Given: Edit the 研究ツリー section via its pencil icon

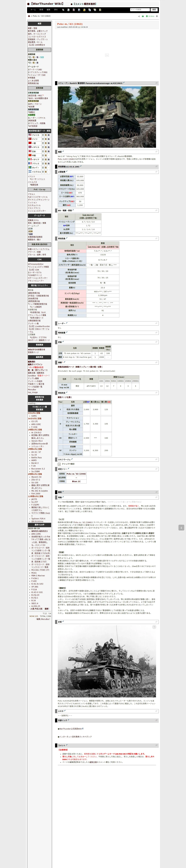Looking at the screenshot, I should (69, 469).
